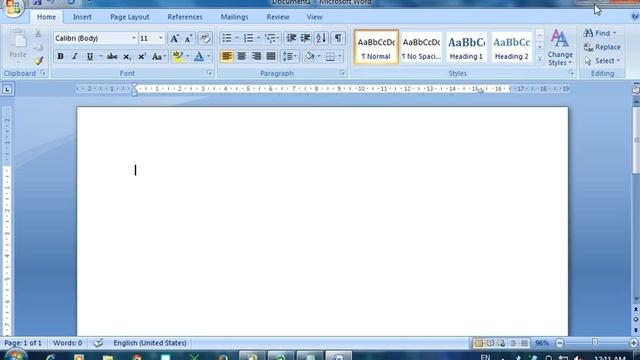Open the Review tab
The width and height of the screenshot is (640, 360).
(278, 17)
